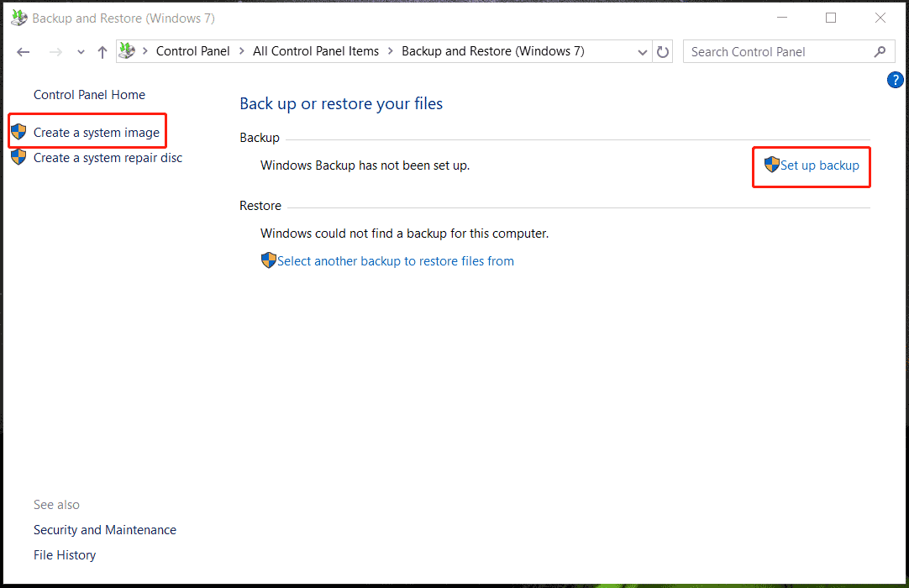
Task: Open Control Panel Home link
Action: point(89,95)
